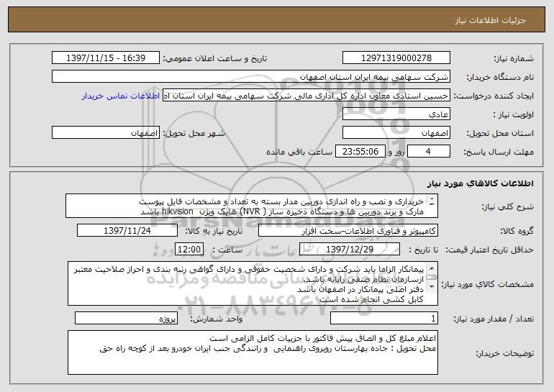The image size is (554, 392).
Task: Click the توضیحات خریدار label
Action: 505,353
